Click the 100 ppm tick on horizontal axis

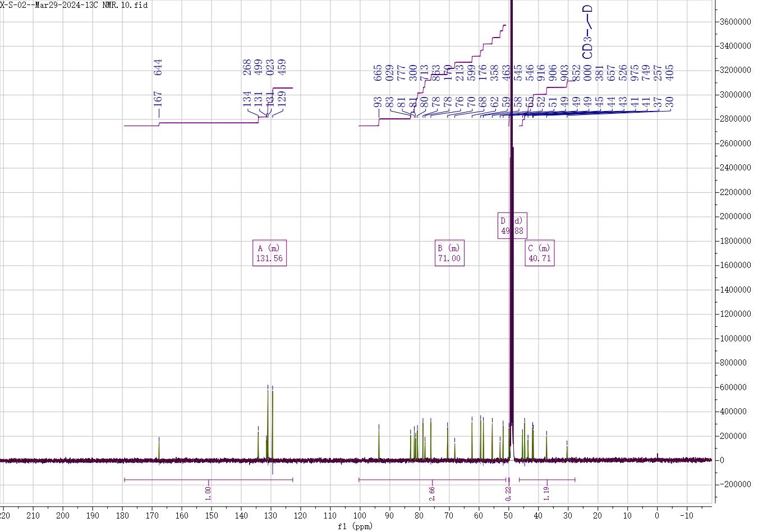pos(360,516)
